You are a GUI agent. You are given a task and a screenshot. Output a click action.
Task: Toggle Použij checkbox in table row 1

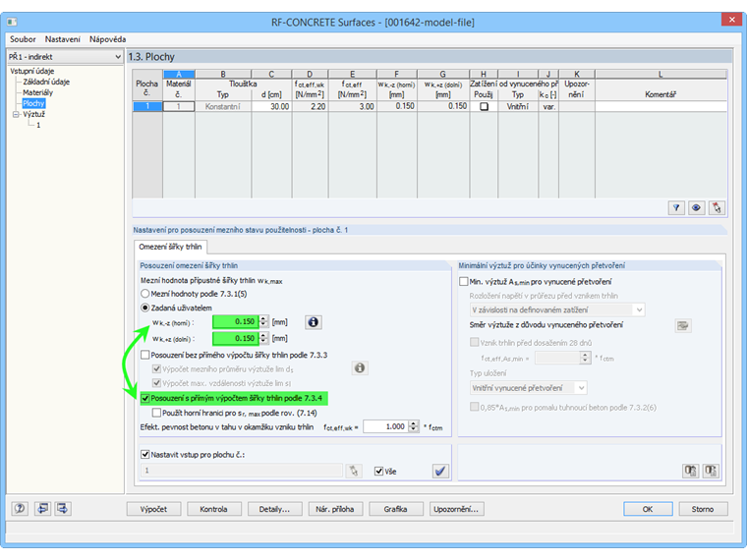click(x=484, y=107)
